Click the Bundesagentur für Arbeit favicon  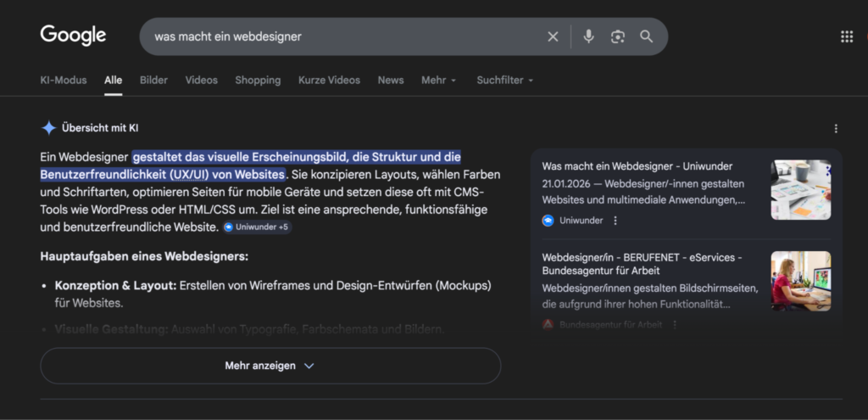pos(548,325)
